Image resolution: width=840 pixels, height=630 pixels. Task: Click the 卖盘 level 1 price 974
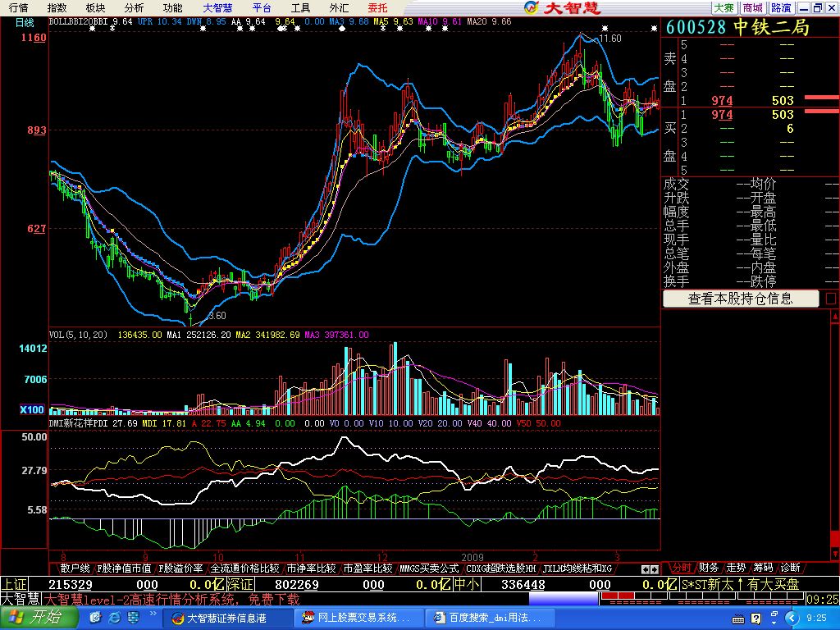(722, 101)
